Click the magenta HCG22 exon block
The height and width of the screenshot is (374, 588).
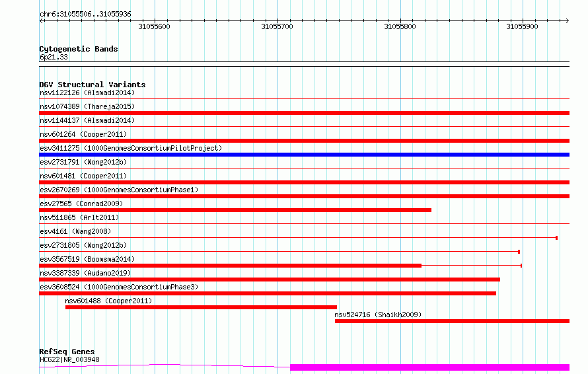point(429,367)
